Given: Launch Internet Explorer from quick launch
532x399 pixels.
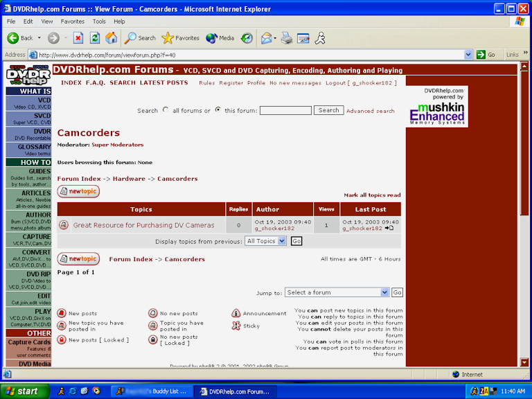Looking at the screenshot, I should [x=73, y=391].
